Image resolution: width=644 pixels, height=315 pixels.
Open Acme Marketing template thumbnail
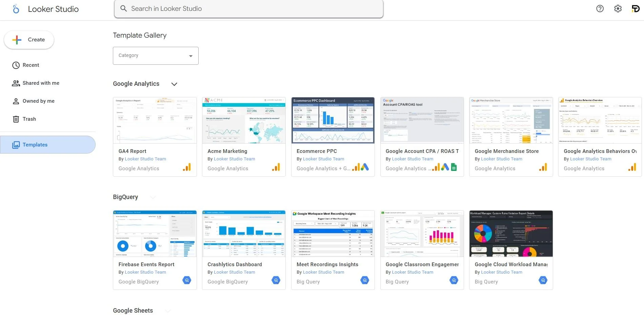(244, 120)
